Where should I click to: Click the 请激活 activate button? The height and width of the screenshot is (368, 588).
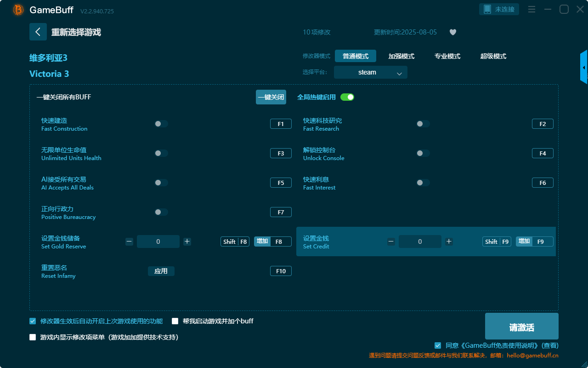point(522,326)
